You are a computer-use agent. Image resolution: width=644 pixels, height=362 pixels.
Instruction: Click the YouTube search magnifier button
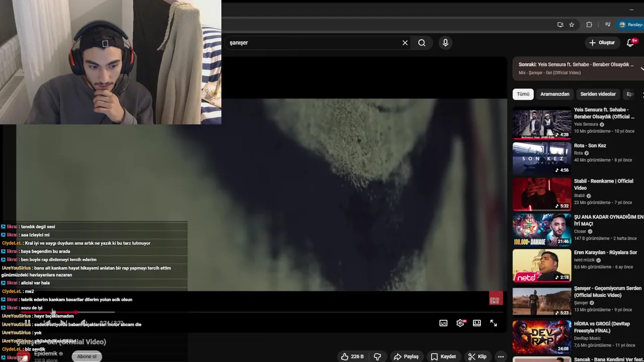point(422,43)
